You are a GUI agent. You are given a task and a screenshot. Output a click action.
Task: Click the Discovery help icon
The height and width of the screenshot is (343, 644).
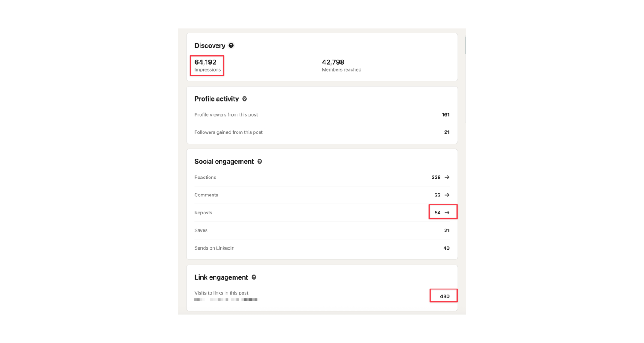pyautogui.click(x=231, y=45)
